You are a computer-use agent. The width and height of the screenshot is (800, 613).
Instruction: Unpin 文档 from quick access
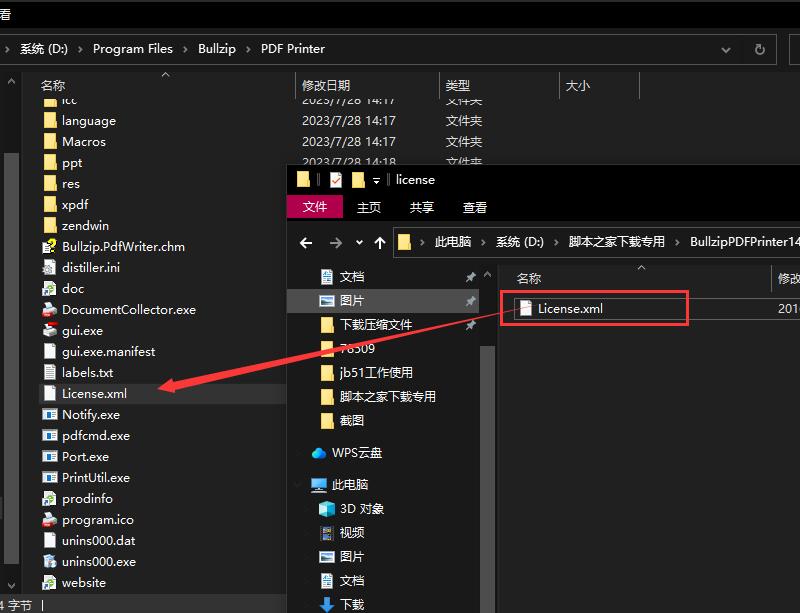point(470,277)
